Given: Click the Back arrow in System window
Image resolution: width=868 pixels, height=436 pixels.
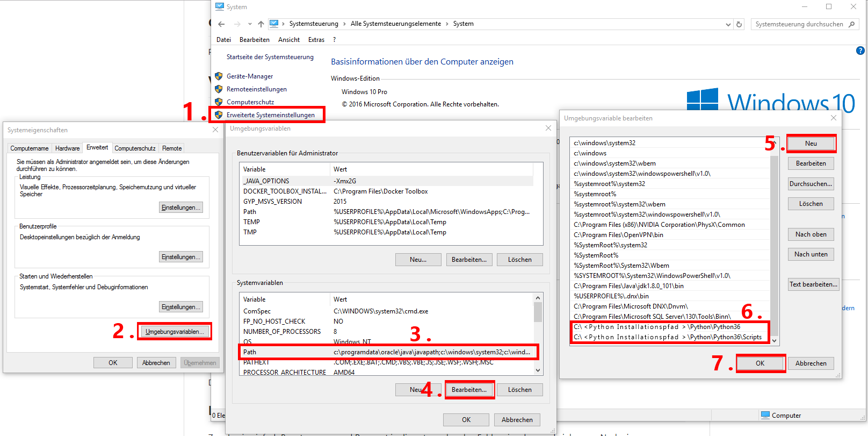Looking at the screenshot, I should (221, 24).
